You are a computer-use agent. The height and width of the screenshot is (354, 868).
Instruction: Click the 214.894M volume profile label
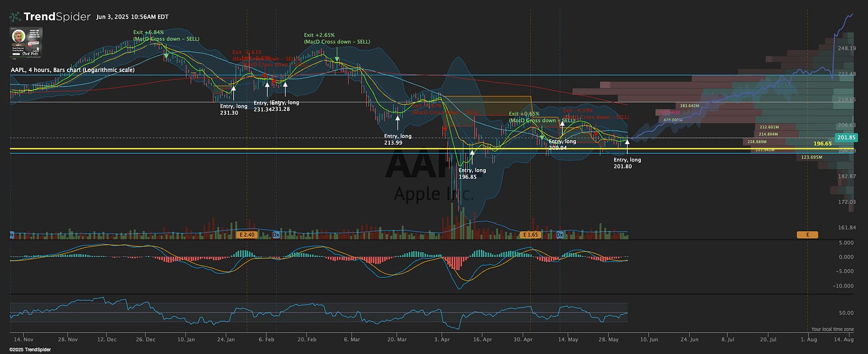click(x=770, y=134)
